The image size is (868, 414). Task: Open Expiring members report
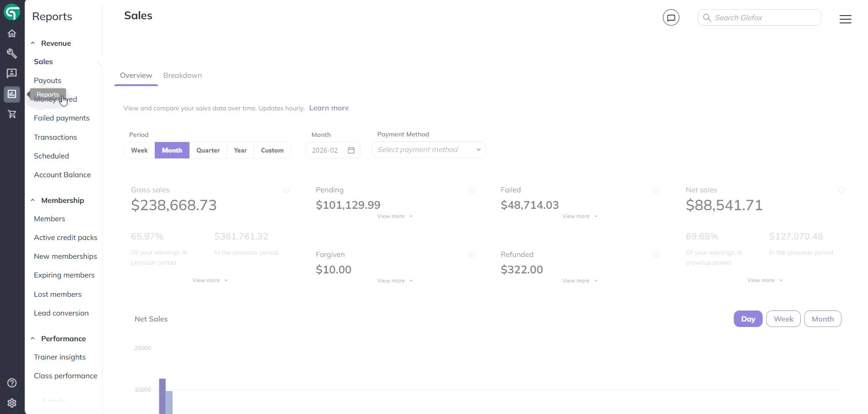(64, 275)
